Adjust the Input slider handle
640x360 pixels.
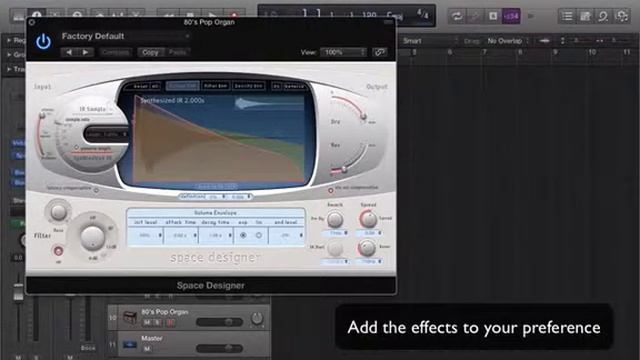click(x=42, y=116)
